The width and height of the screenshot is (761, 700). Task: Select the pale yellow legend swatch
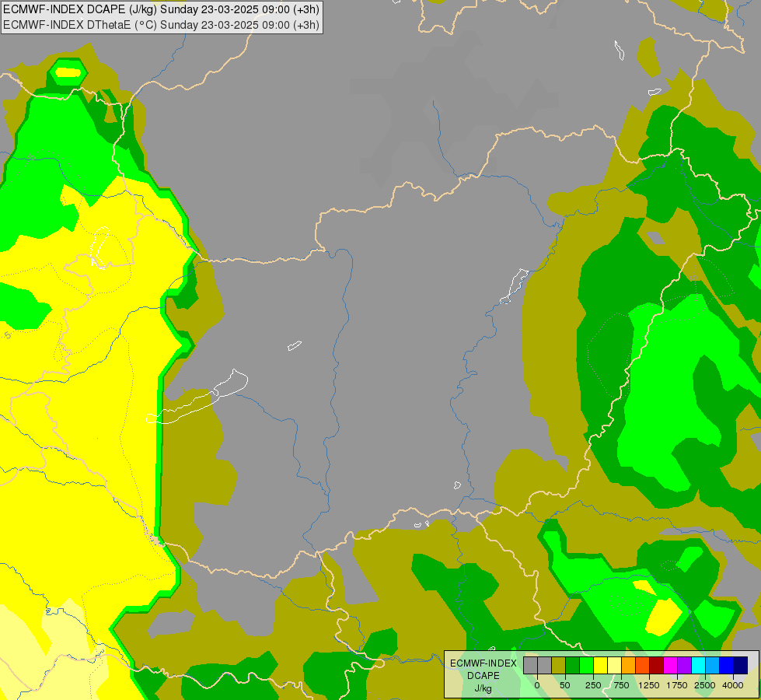[x=614, y=666]
